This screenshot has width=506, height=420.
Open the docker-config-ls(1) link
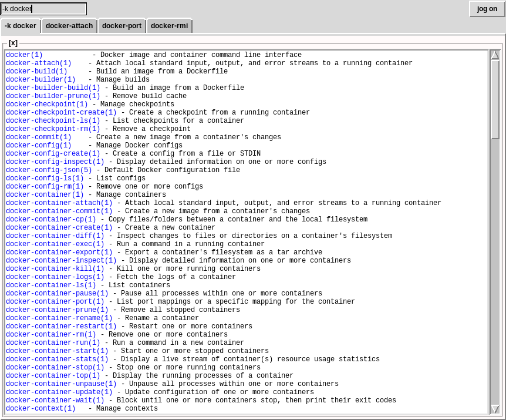tap(45, 178)
